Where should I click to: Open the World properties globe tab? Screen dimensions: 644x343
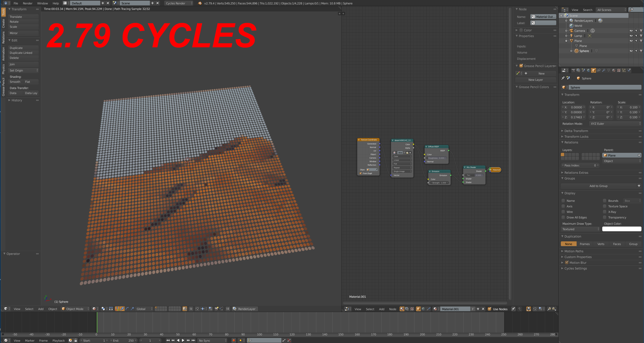(x=588, y=71)
